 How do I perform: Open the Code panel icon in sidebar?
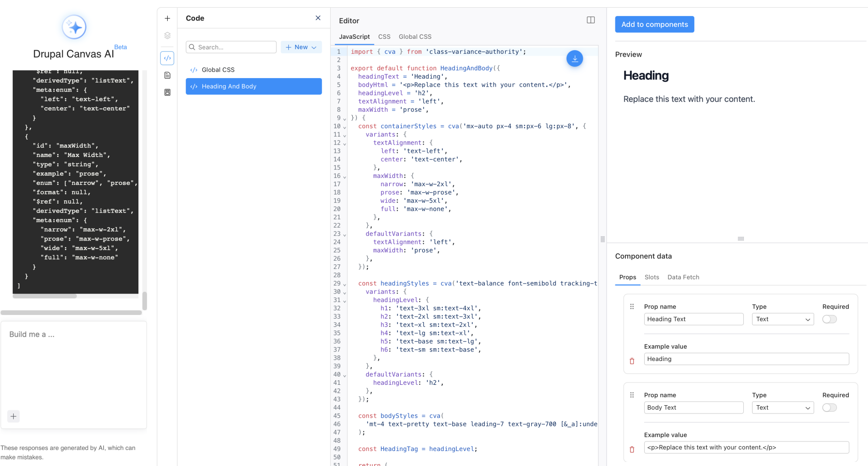point(167,58)
